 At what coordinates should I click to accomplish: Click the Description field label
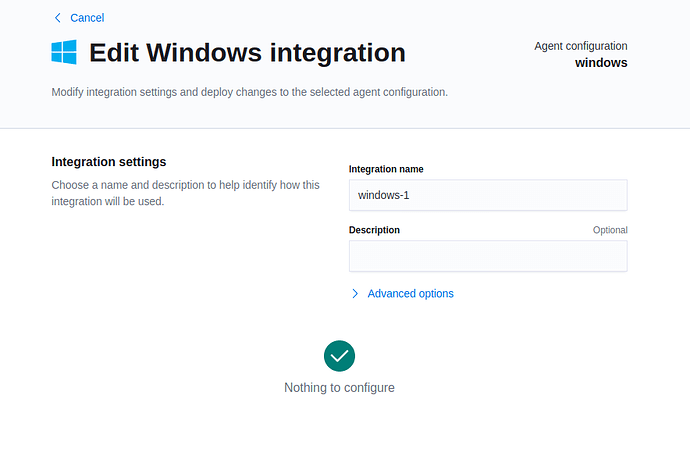point(374,230)
